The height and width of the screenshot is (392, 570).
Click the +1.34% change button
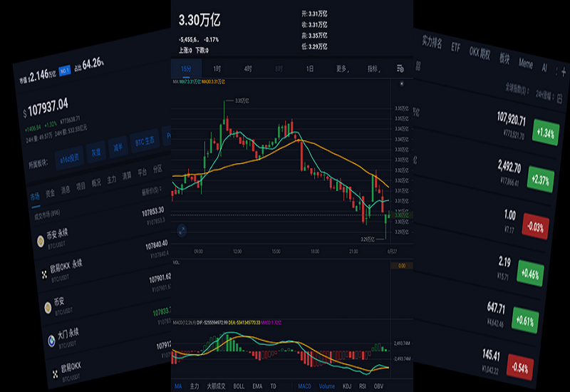click(x=546, y=133)
